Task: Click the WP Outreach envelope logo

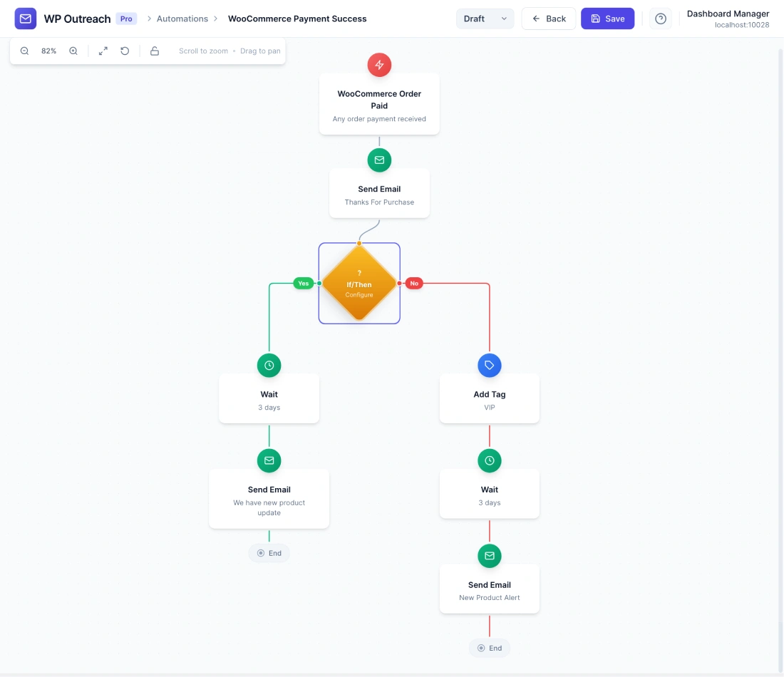Action: [x=26, y=19]
